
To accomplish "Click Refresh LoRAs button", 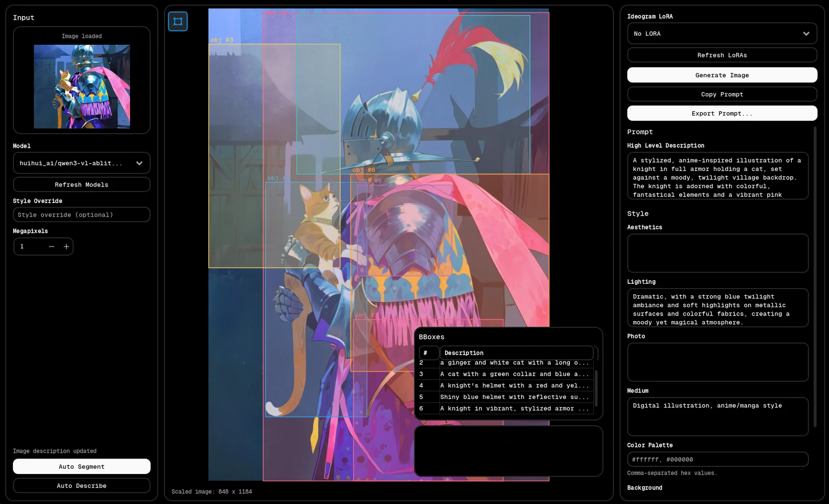I will coord(722,55).
